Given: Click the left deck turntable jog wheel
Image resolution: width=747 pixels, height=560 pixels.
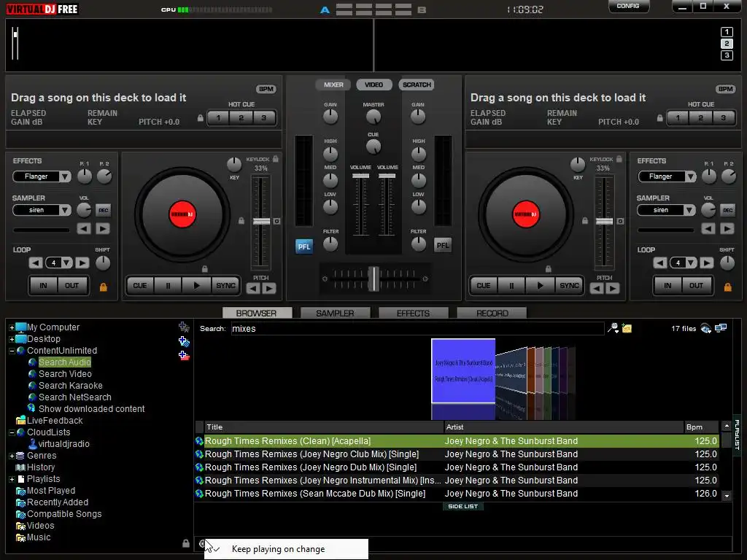Looking at the screenshot, I should (x=182, y=214).
